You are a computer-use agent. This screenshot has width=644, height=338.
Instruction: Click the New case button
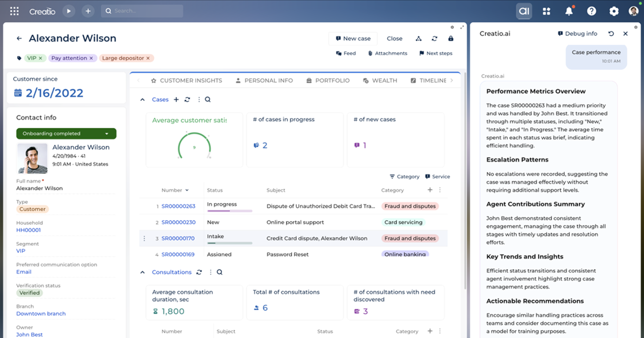pyautogui.click(x=353, y=38)
